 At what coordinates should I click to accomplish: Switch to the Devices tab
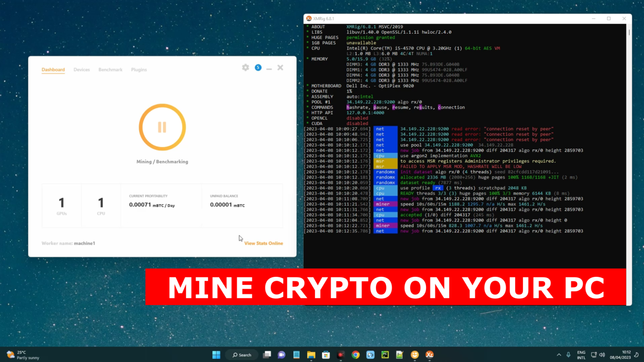click(x=81, y=70)
